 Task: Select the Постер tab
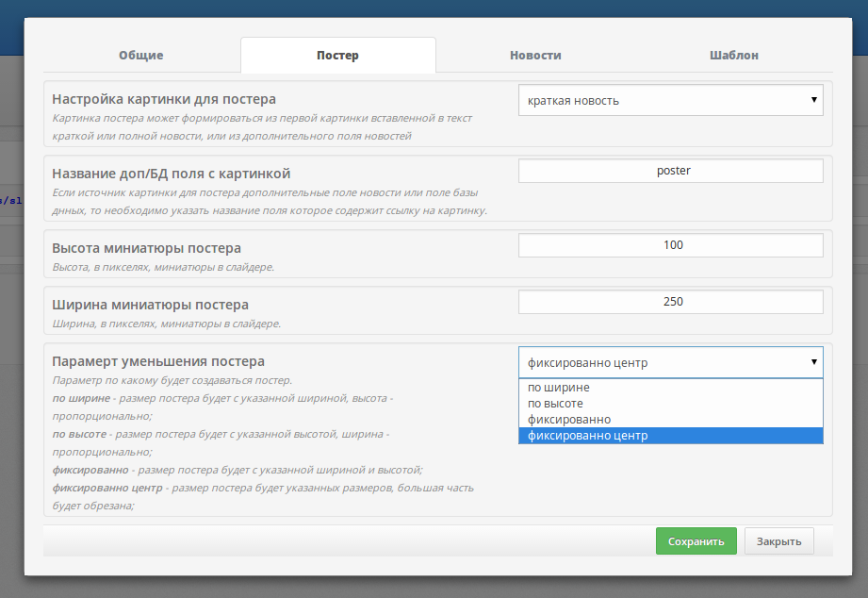pyautogui.click(x=337, y=55)
